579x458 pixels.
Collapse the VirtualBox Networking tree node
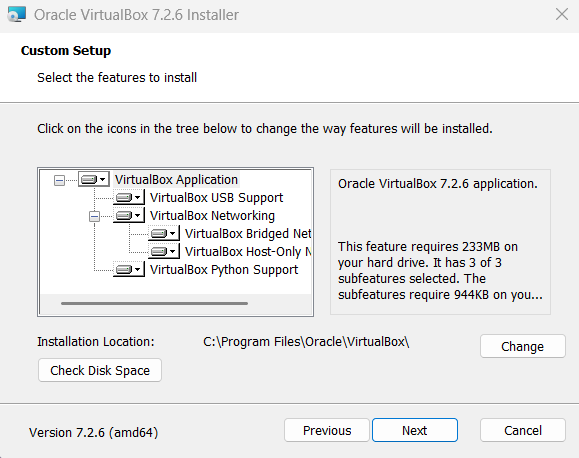pos(95,216)
